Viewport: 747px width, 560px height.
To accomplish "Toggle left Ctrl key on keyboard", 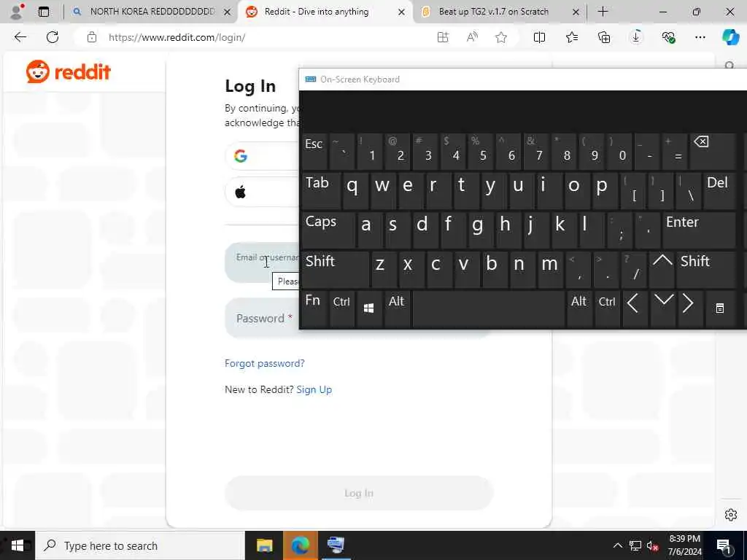I will click(341, 308).
